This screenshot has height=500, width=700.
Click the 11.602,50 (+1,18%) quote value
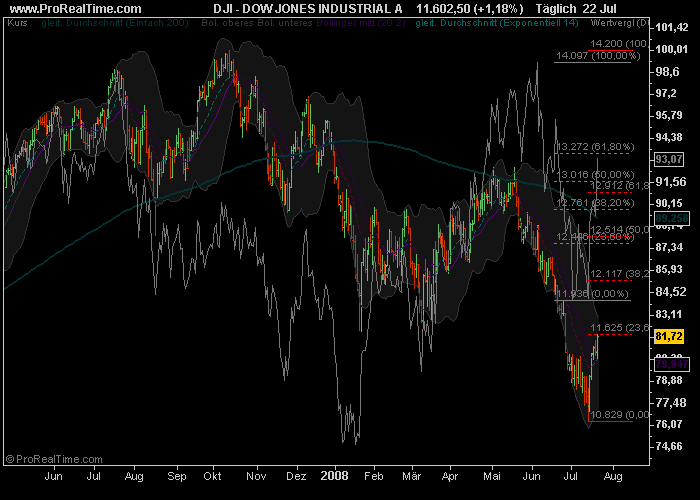(x=470, y=8)
